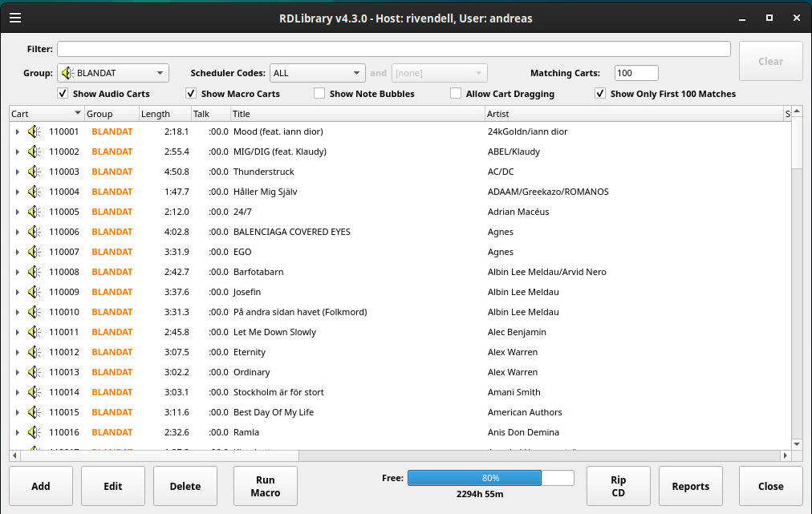This screenshot has height=514, width=812.
Task: Open the Reports dialog
Action: pos(690,486)
